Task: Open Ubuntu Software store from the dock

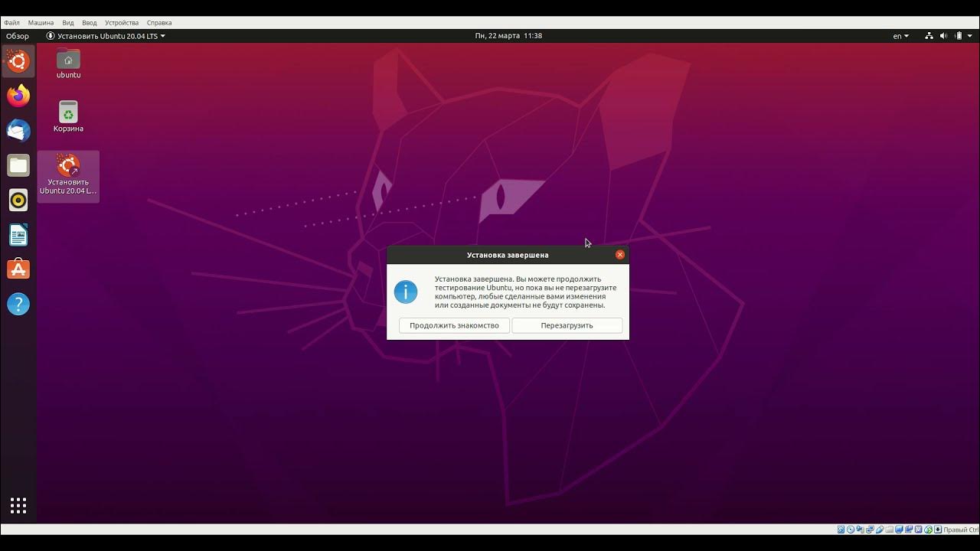Action: [x=18, y=269]
